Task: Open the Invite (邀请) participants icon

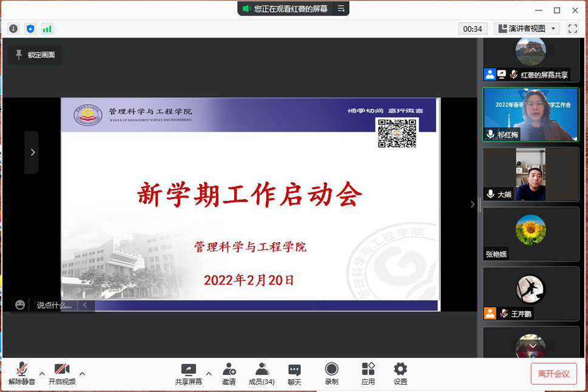Action: click(x=229, y=374)
